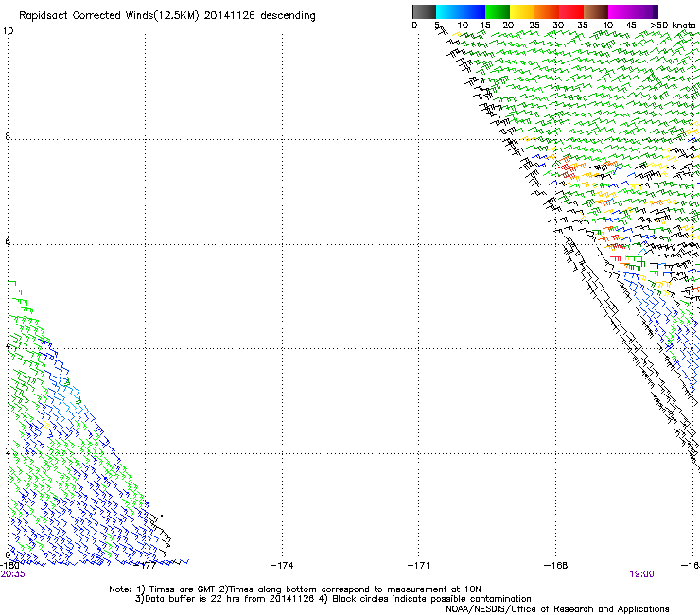Click the longitude label '-168'
Image resolution: width=700 pixels, height=615 pixels.
pyautogui.click(x=556, y=565)
